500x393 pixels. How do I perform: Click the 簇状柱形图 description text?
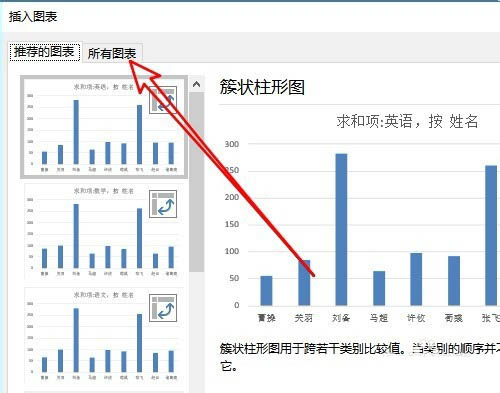click(x=360, y=357)
